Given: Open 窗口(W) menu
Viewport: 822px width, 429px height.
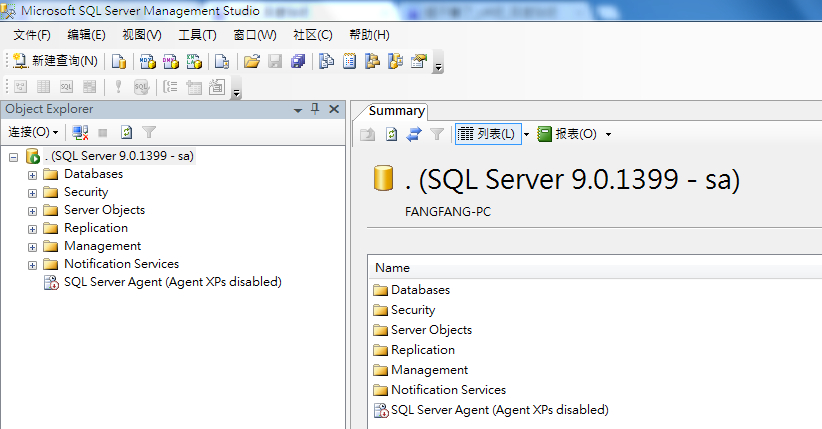Looking at the screenshot, I should tap(255, 35).
